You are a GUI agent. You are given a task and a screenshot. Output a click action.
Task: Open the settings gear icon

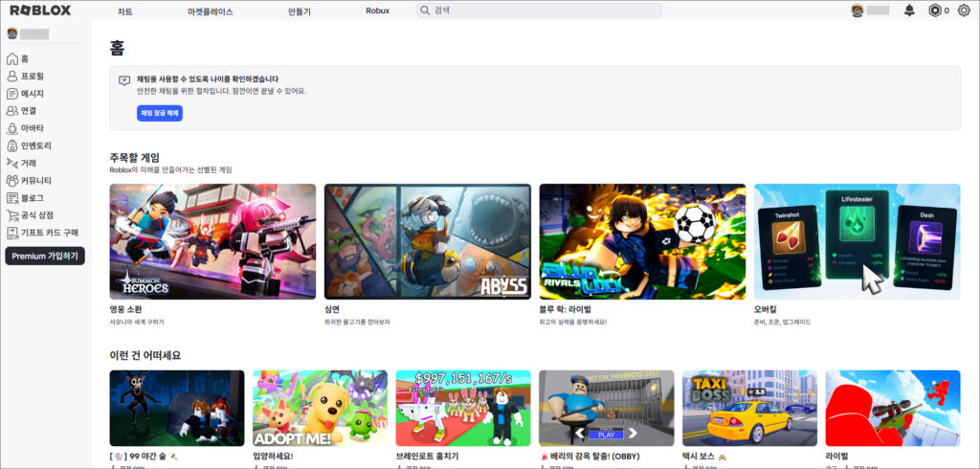pyautogui.click(x=964, y=11)
